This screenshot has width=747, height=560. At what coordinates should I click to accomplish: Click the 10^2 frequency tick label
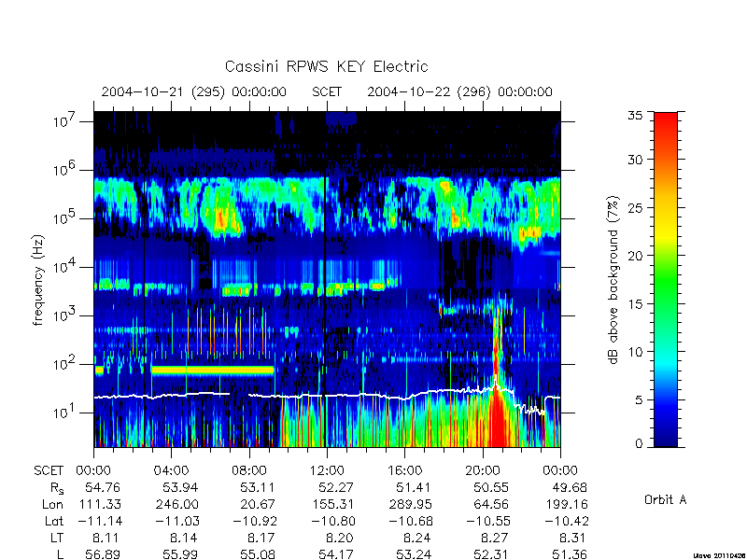(64, 364)
